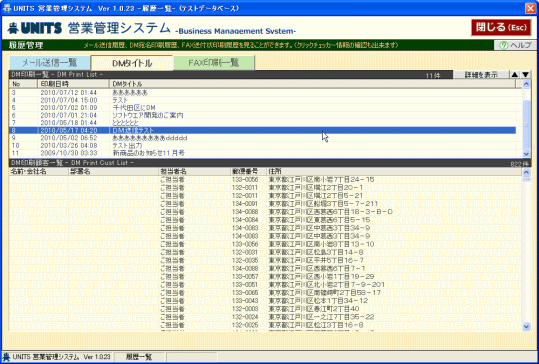The width and height of the screenshot is (539, 364).
Task: Click the 名前・会社名 column header
Action: [x=39, y=172]
